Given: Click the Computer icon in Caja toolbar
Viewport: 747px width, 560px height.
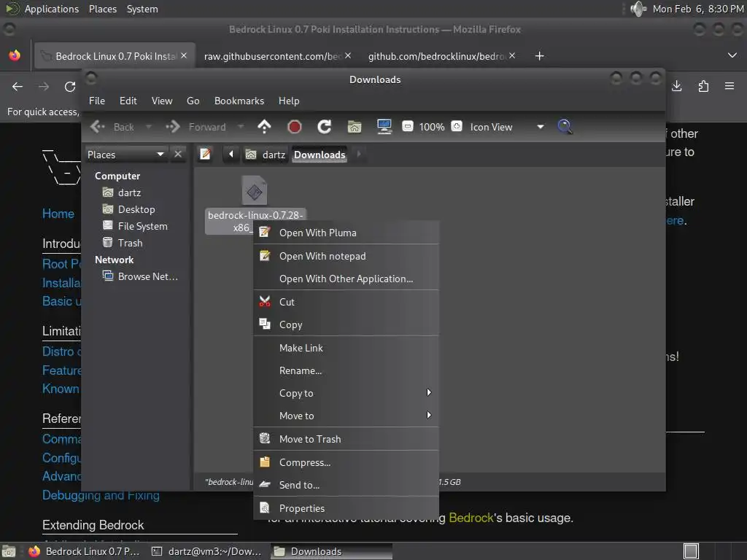Looking at the screenshot, I should (x=384, y=127).
